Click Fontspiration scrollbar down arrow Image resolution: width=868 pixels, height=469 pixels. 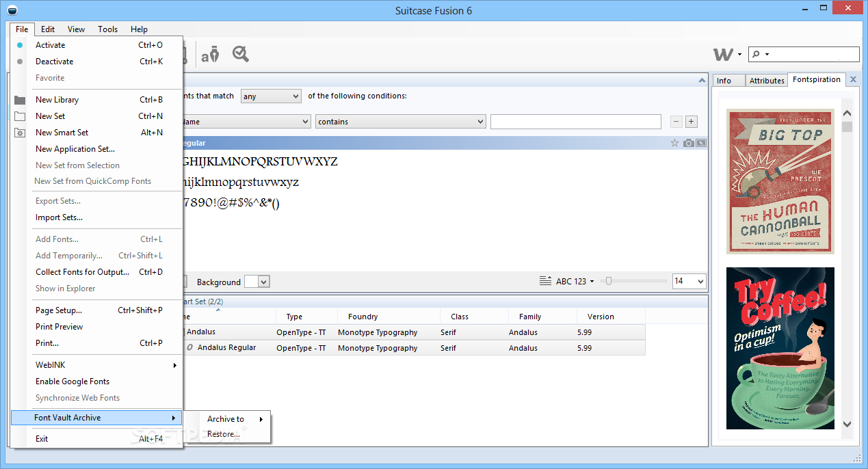pos(847,424)
